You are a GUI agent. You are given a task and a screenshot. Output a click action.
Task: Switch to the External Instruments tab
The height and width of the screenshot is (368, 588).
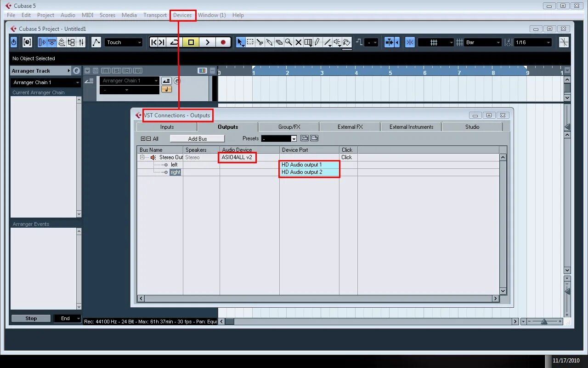click(x=411, y=127)
